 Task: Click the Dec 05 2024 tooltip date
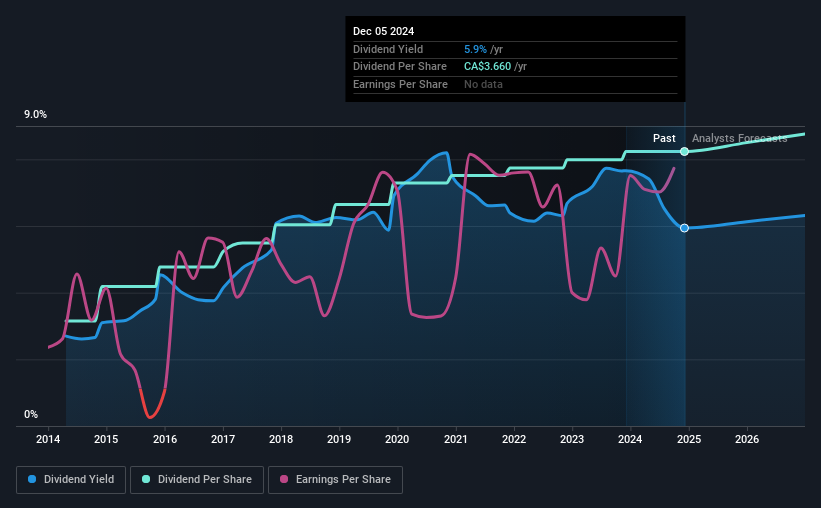click(383, 31)
